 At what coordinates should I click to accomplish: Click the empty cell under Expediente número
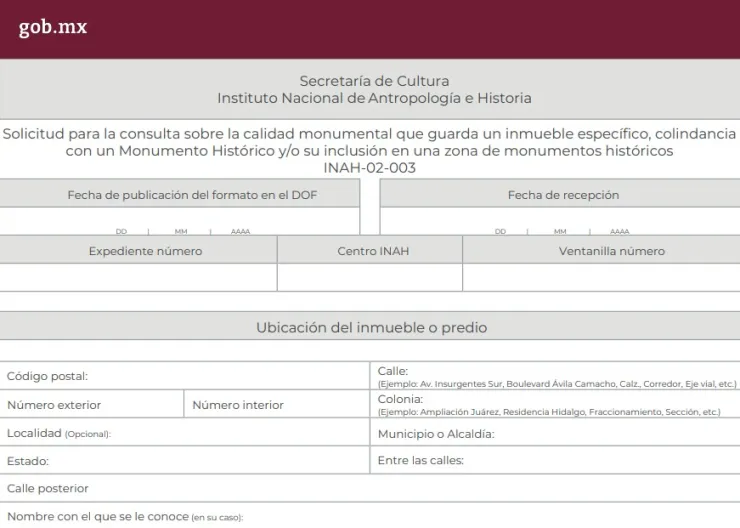[138, 277]
